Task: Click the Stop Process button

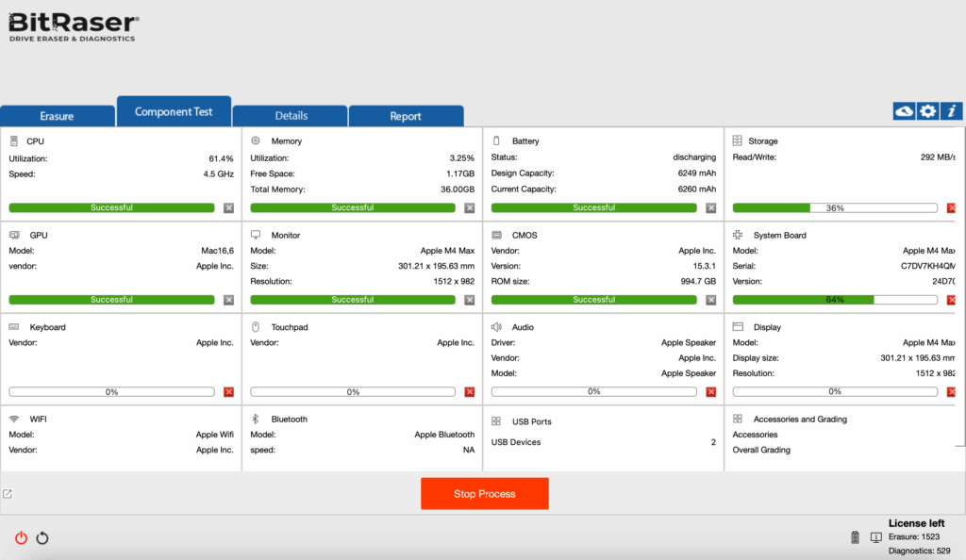Action: [x=484, y=494]
